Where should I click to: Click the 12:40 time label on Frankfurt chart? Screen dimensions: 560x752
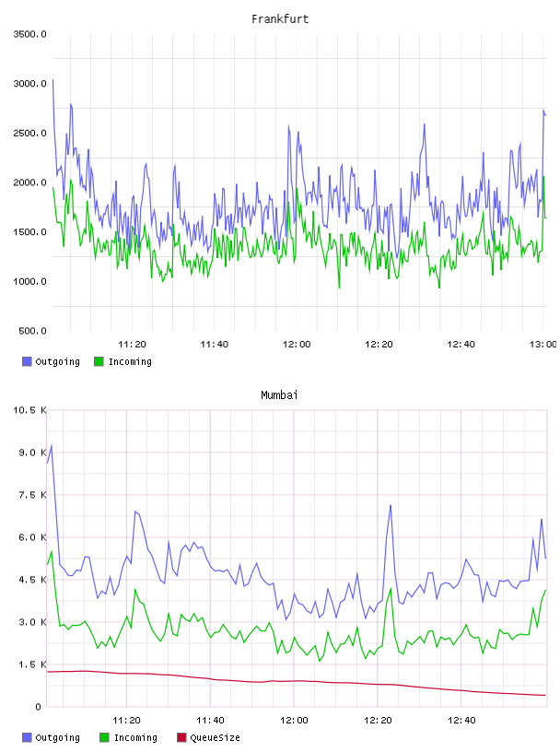point(461,345)
